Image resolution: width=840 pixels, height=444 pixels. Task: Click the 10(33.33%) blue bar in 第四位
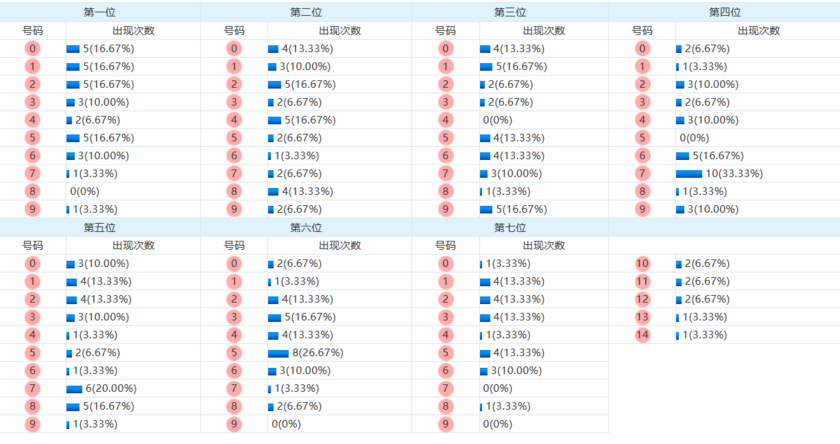point(689,173)
